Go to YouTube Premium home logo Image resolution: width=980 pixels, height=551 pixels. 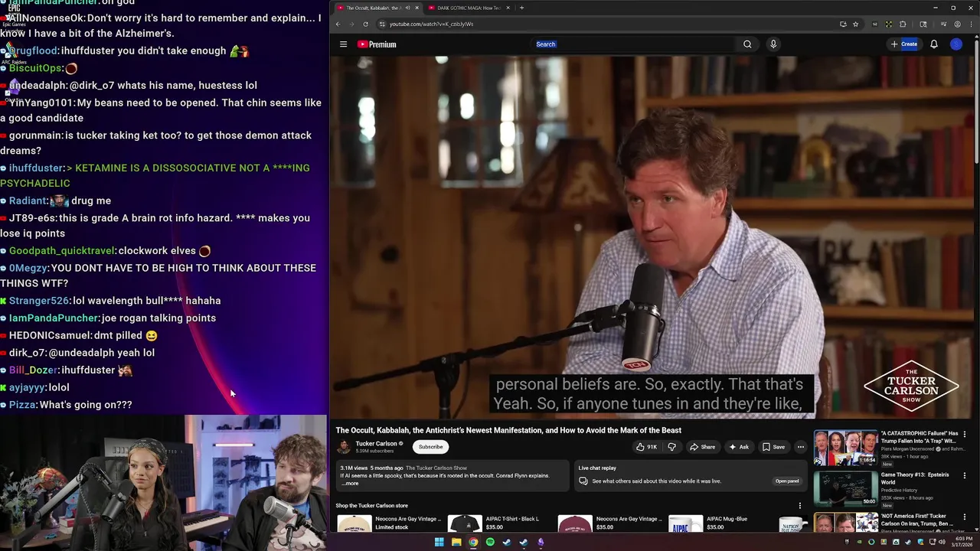point(377,44)
